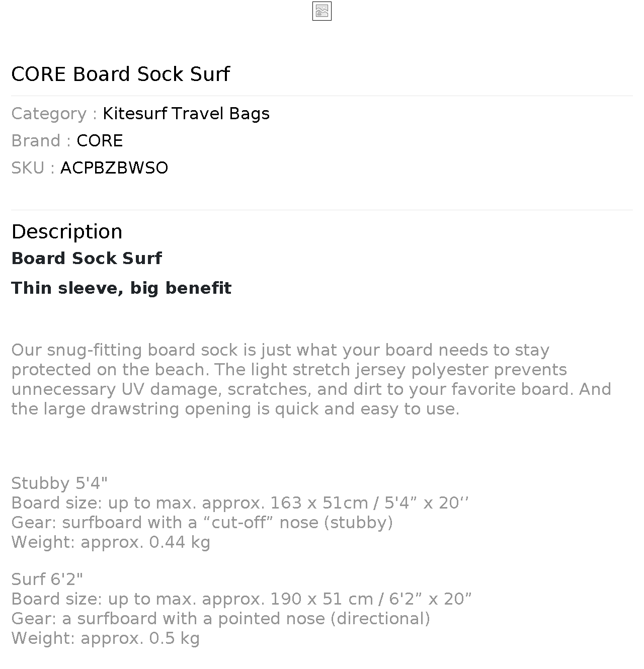Viewport: 644px width, 669px height.
Task: Click the Surf 6'2" size heading
Action: [x=47, y=579]
